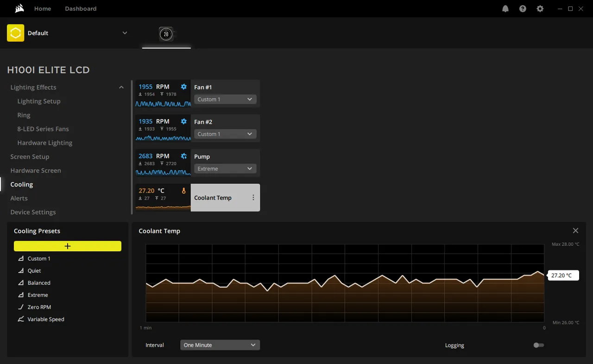The image size is (593, 364).
Task: Click the Fan #1 gear fan icon
Action: coord(184,87)
